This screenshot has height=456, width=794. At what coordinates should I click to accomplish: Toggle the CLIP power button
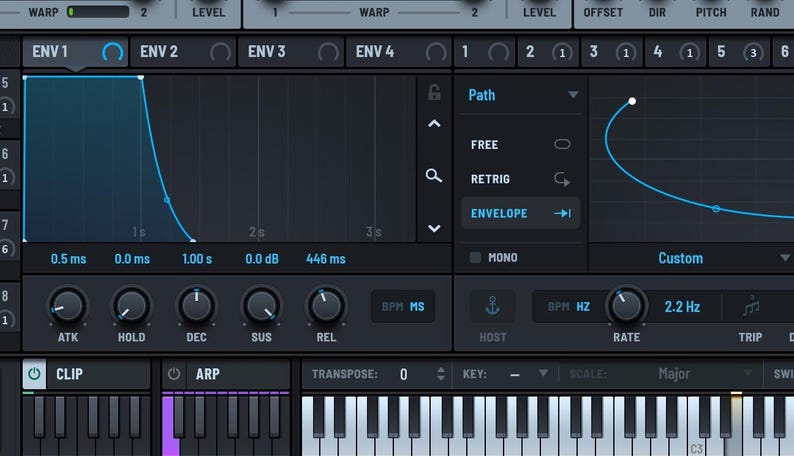(34, 374)
